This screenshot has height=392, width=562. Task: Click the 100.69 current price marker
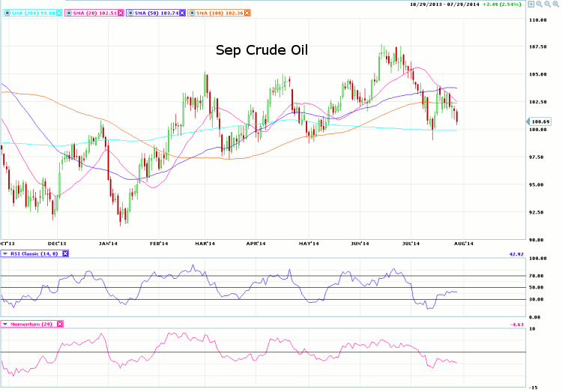[540, 121]
